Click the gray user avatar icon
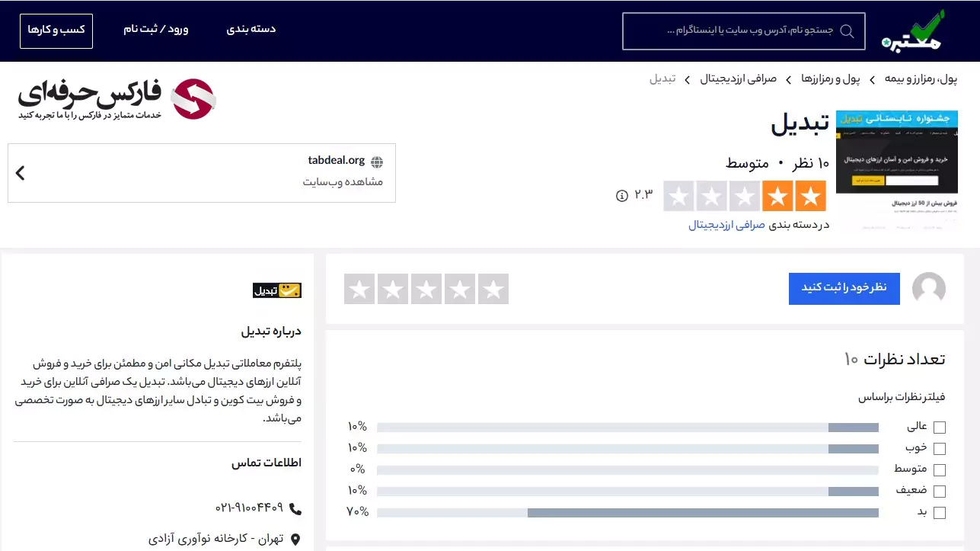980x551 pixels. (928, 289)
